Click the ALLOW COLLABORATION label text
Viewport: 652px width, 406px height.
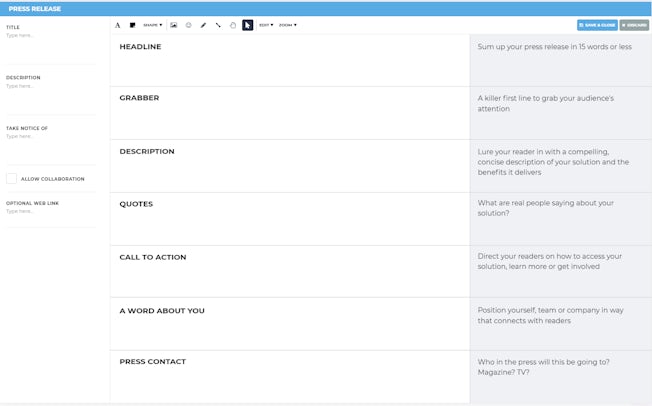click(52, 179)
